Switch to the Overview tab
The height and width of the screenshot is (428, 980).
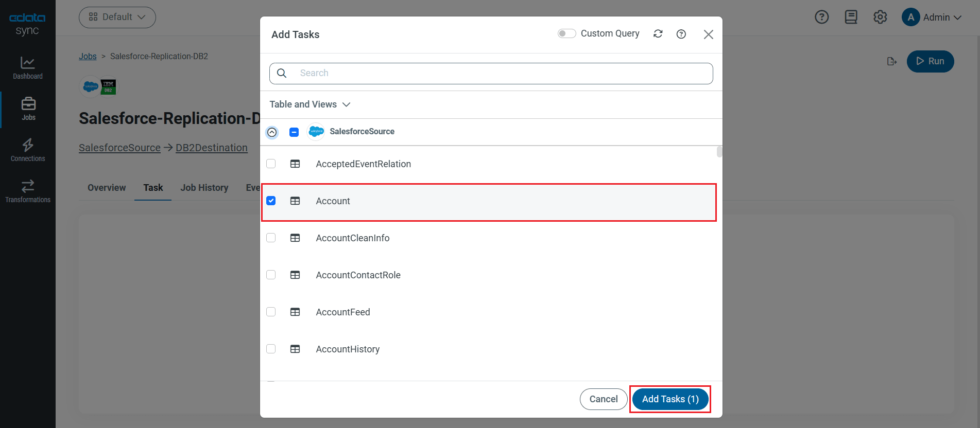tap(107, 188)
